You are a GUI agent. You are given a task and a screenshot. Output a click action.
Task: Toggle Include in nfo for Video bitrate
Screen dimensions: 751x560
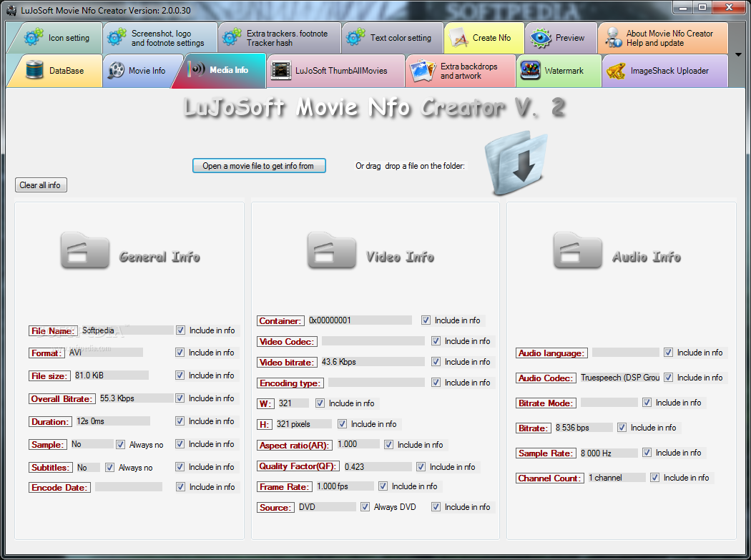pyautogui.click(x=436, y=362)
